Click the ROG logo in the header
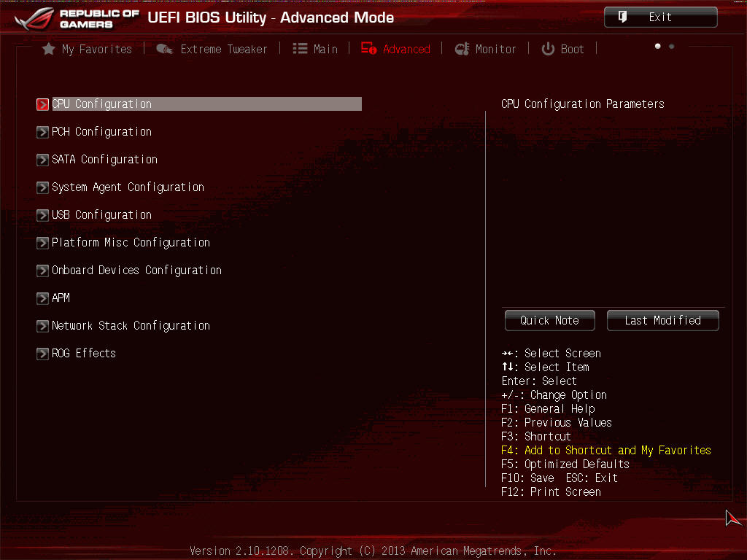 pos(35,18)
